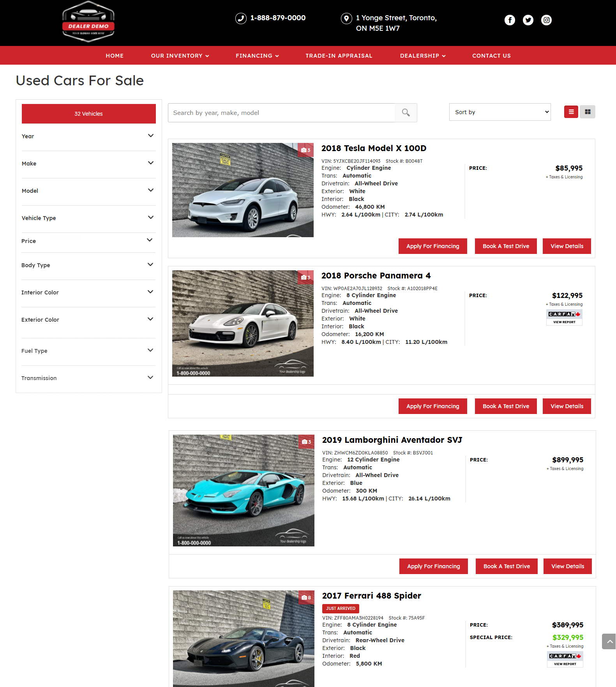View details of the Porsche Panamera
This screenshot has width=616, height=687.
(x=567, y=406)
